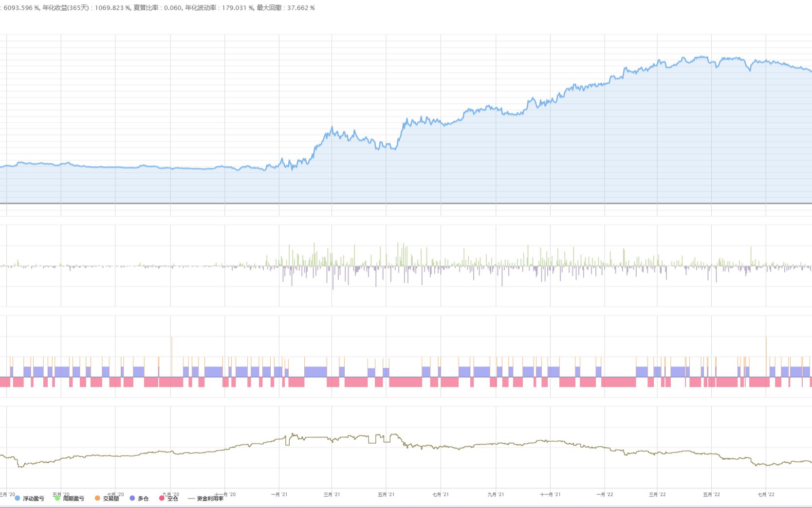Screen dimensions: 812x508
Task: Click the 五月 '22 axis label
Action: pyautogui.click(x=711, y=494)
